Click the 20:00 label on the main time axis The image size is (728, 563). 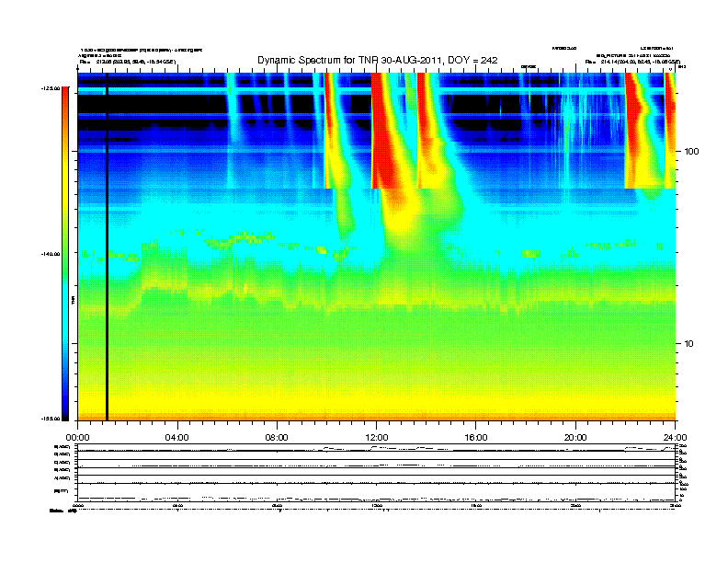(575, 438)
